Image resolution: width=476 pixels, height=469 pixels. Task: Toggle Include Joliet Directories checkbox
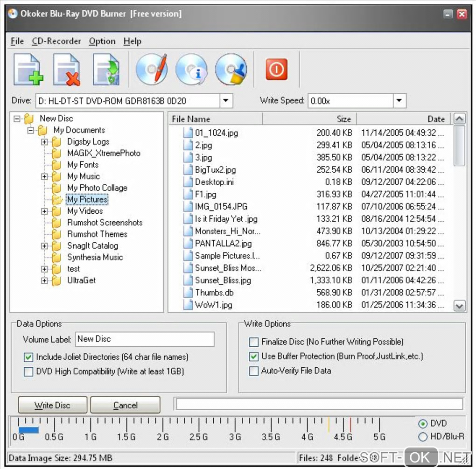click(28, 357)
